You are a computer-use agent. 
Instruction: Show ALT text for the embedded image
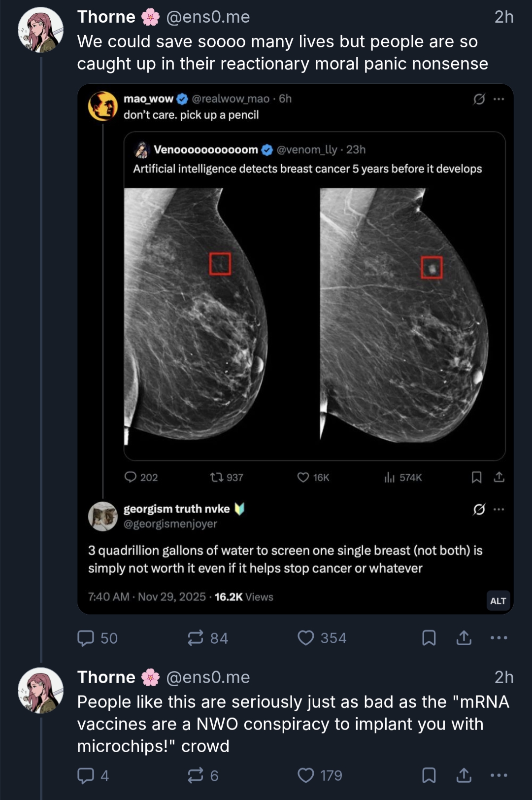tap(498, 601)
